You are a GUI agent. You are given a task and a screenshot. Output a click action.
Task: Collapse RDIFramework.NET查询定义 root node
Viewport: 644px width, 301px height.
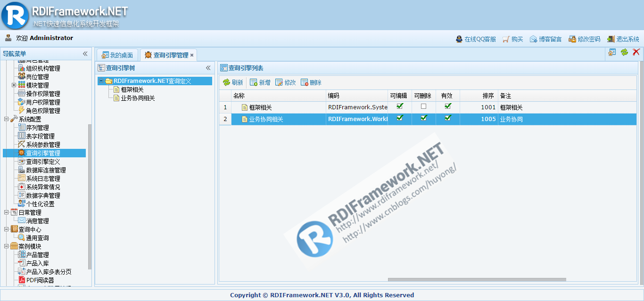coord(101,81)
